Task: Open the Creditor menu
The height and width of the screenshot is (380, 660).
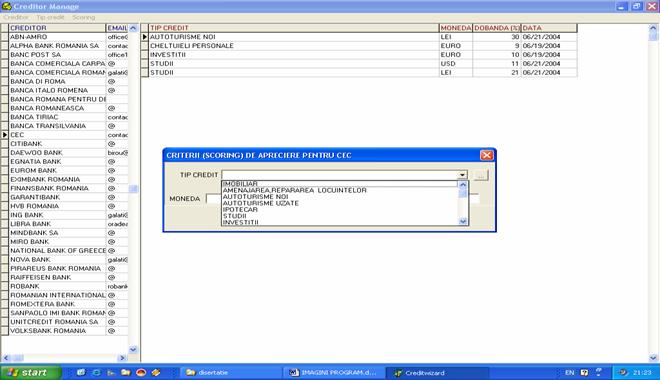Action: (x=16, y=17)
